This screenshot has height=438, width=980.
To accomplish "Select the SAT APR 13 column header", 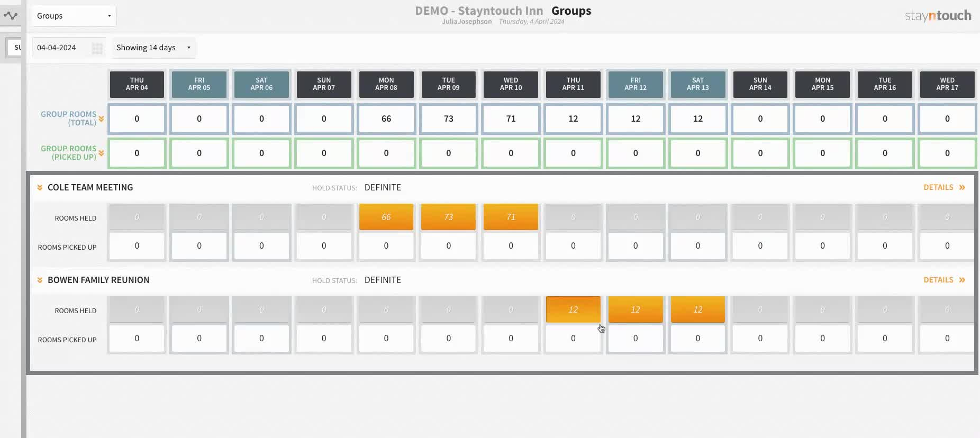I will coord(698,84).
